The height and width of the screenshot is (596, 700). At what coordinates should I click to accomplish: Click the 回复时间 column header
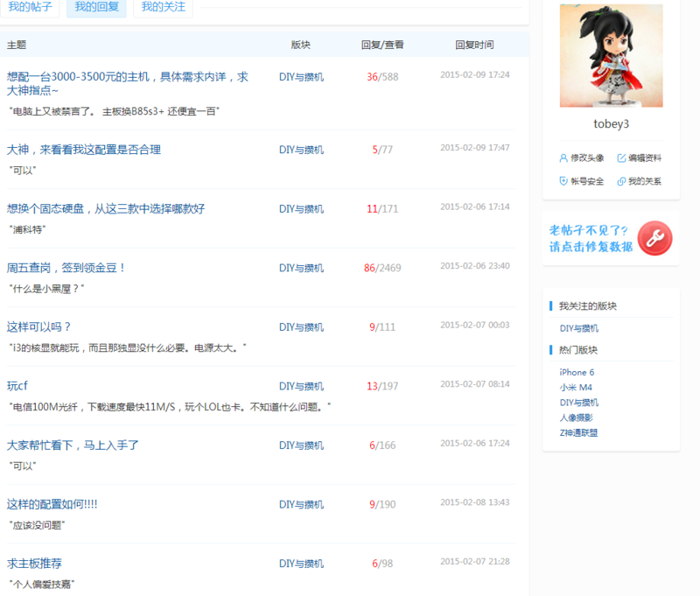point(474,46)
